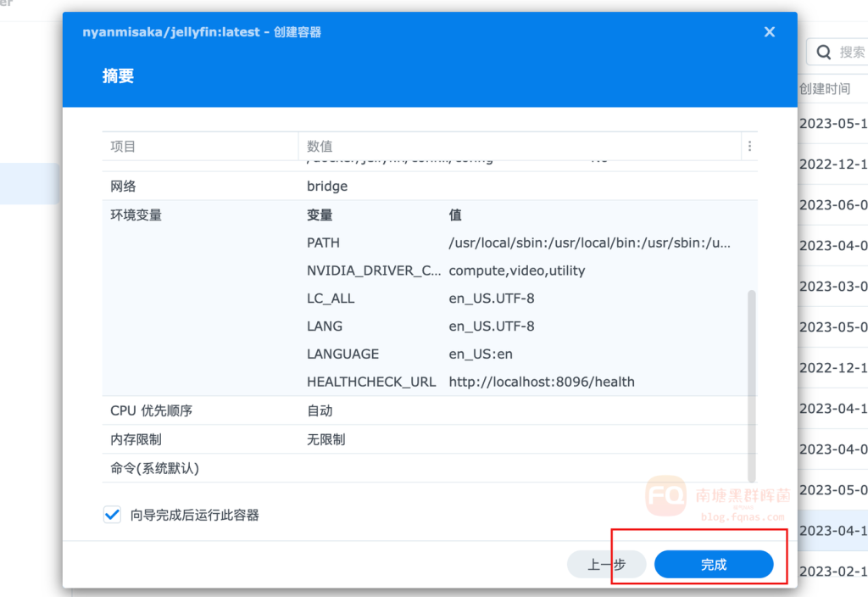
Task: Click the search magnifier icon
Action: coord(823,53)
